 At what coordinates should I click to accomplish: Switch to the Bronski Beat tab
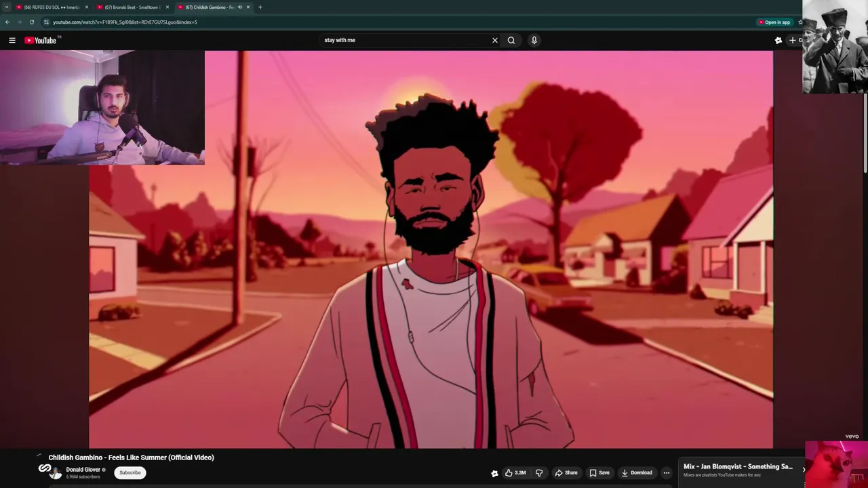click(x=133, y=7)
